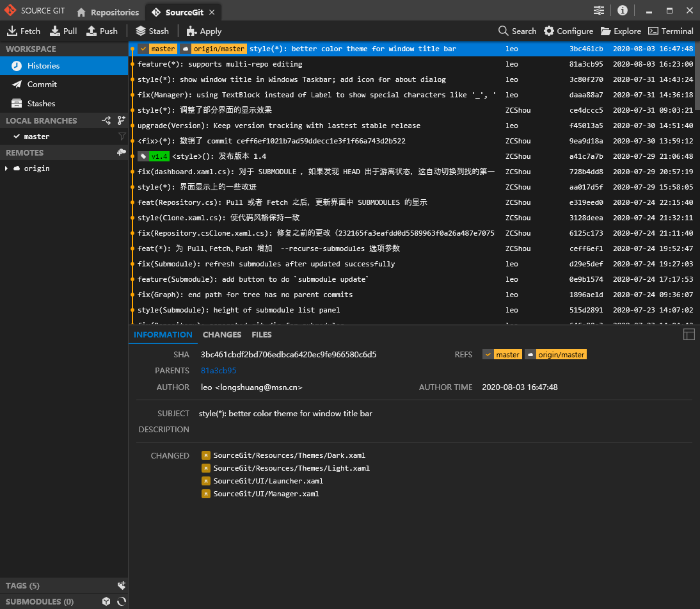The image size is (700, 609).
Task: Click the add remote cloud icon
Action: tap(121, 152)
